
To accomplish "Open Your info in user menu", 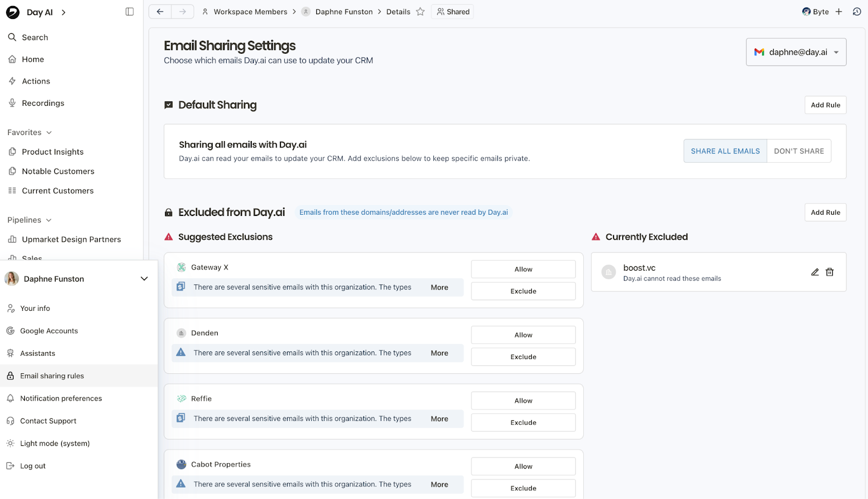I will pyautogui.click(x=79, y=308).
